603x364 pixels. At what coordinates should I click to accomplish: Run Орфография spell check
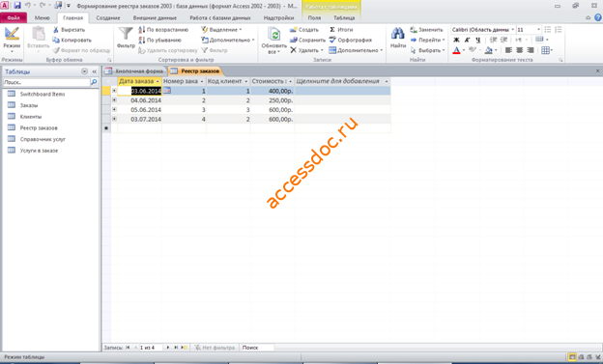click(x=351, y=40)
